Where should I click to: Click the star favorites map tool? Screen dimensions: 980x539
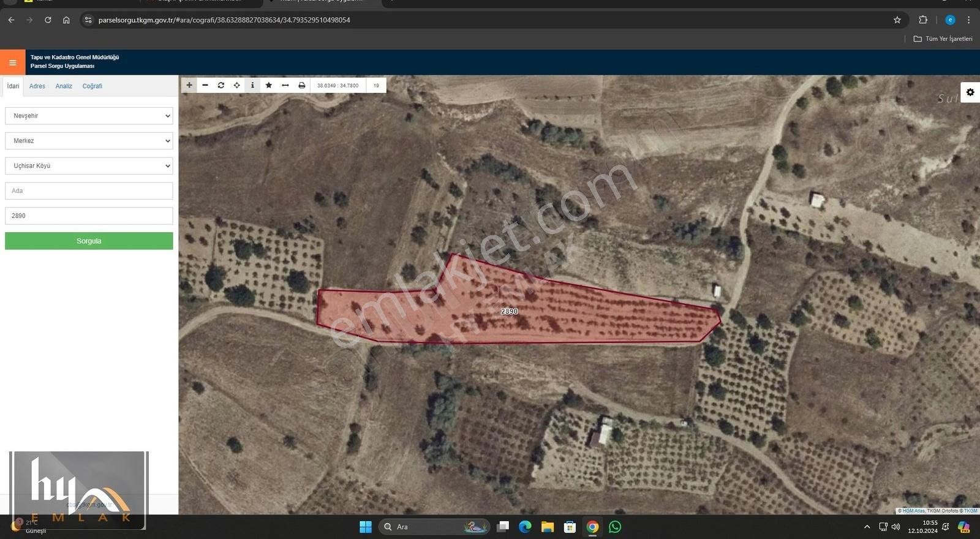point(268,85)
